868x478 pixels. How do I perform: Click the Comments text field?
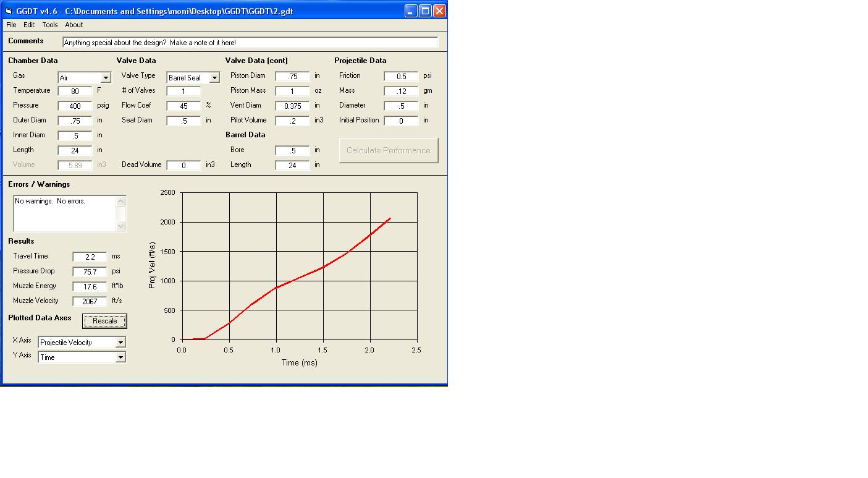[250, 43]
